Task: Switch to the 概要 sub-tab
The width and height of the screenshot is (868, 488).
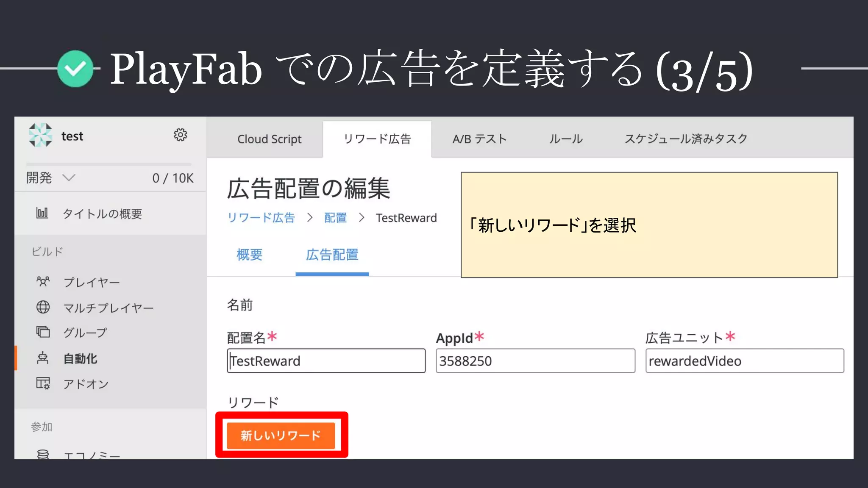Action: click(x=250, y=255)
